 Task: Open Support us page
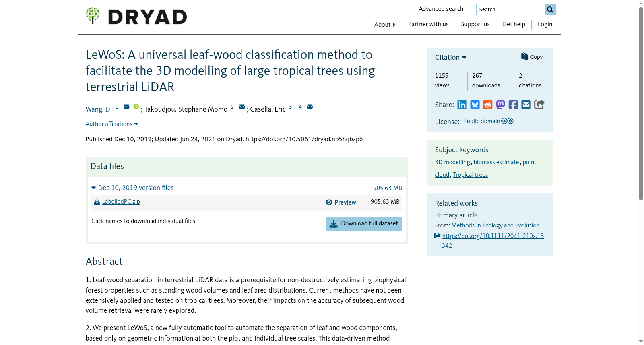[475, 24]
